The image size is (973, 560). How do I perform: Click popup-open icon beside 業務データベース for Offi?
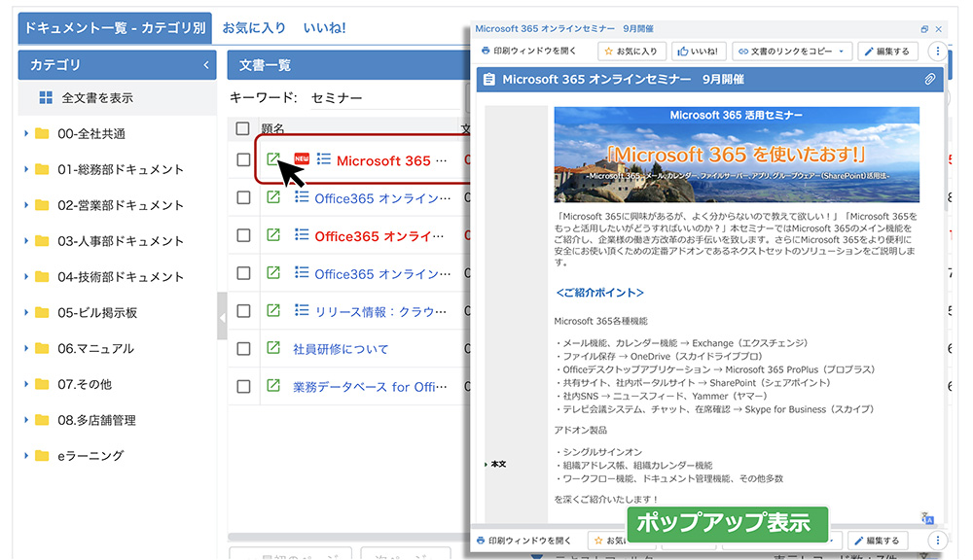[273, 386]
